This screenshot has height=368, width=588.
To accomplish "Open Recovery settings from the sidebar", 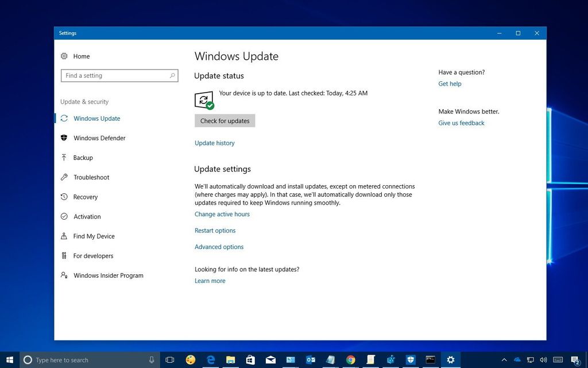I will pyautogui.click(x=86, y=197).
